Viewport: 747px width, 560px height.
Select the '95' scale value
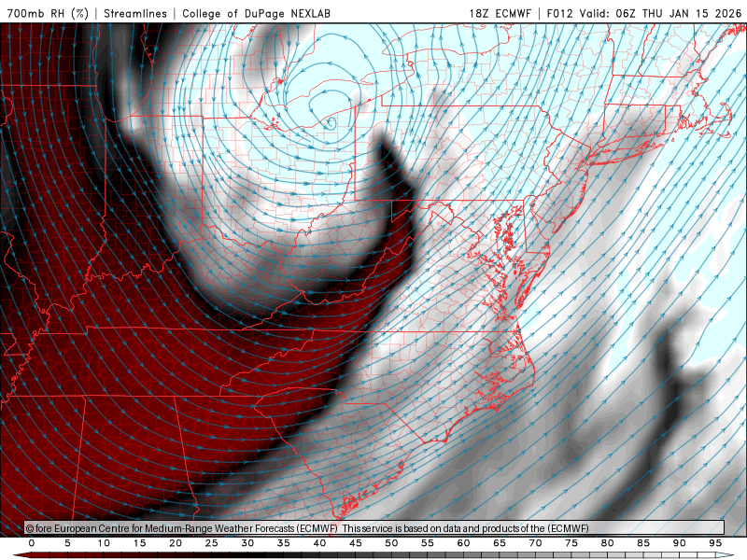point(715,543)
